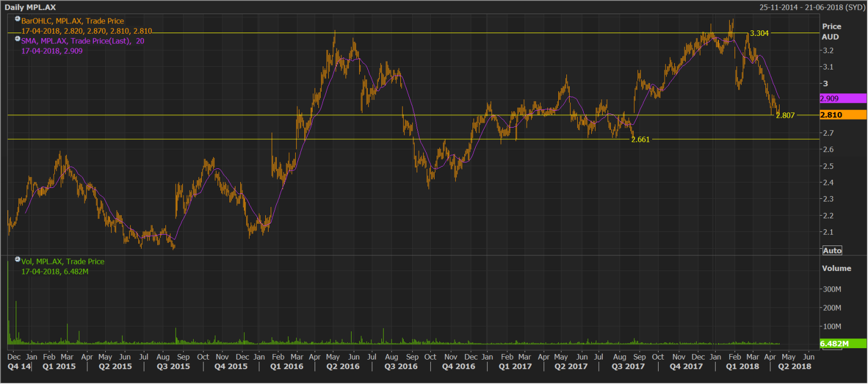Click the 3.2 price axis tick
868x384 pixels.
coord(828,51)
